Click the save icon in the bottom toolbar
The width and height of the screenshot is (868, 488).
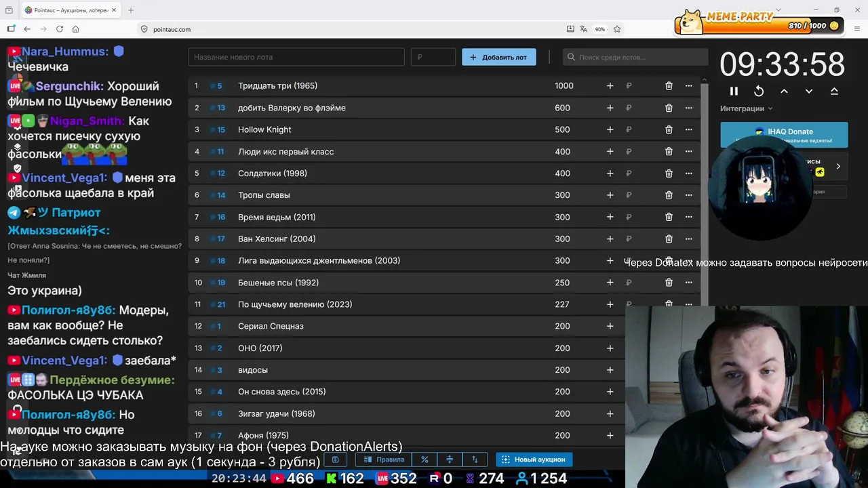(x=335, y=460)
